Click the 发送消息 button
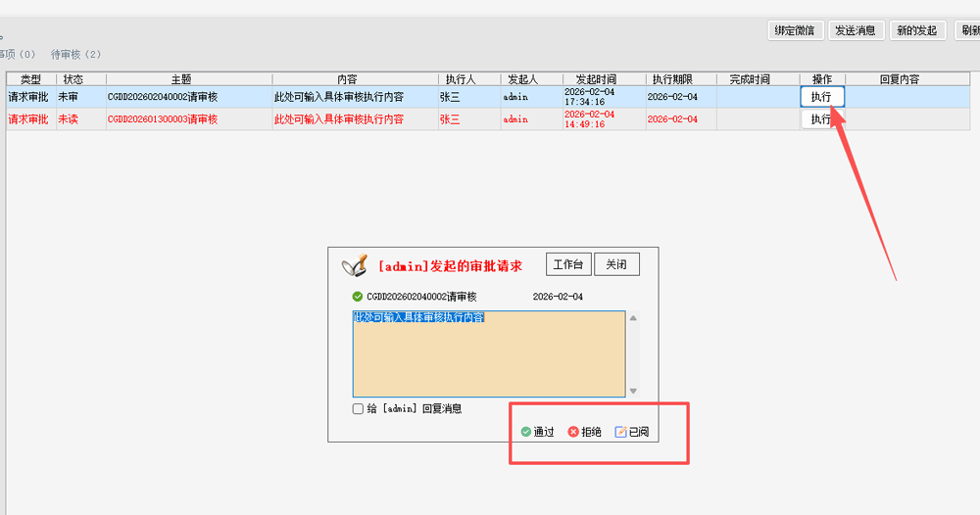Screen dimensions: 980x515 [856, 30]
